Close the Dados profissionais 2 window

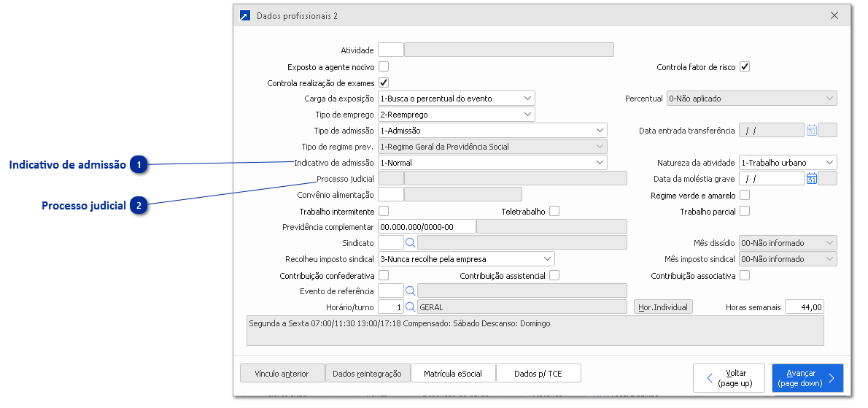click(x=834, y=15)
